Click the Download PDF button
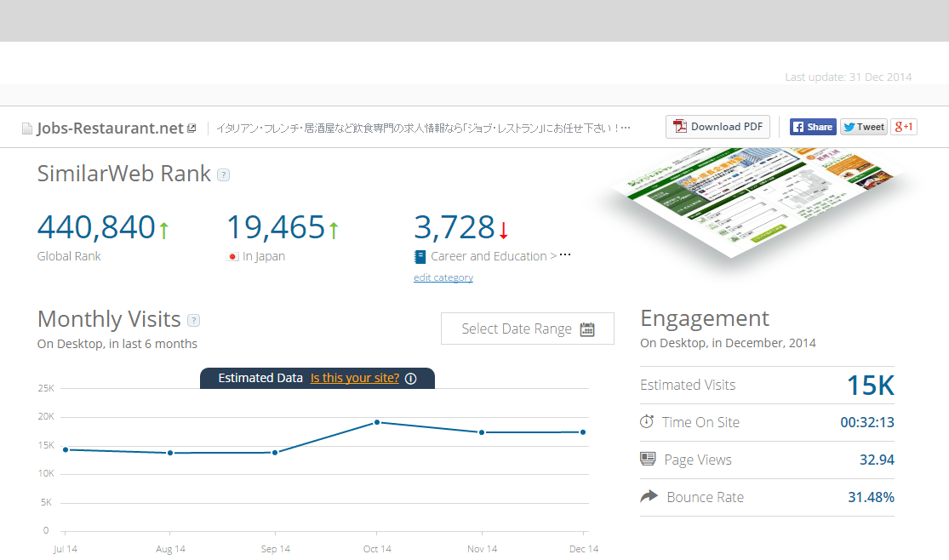 (717, 127)
